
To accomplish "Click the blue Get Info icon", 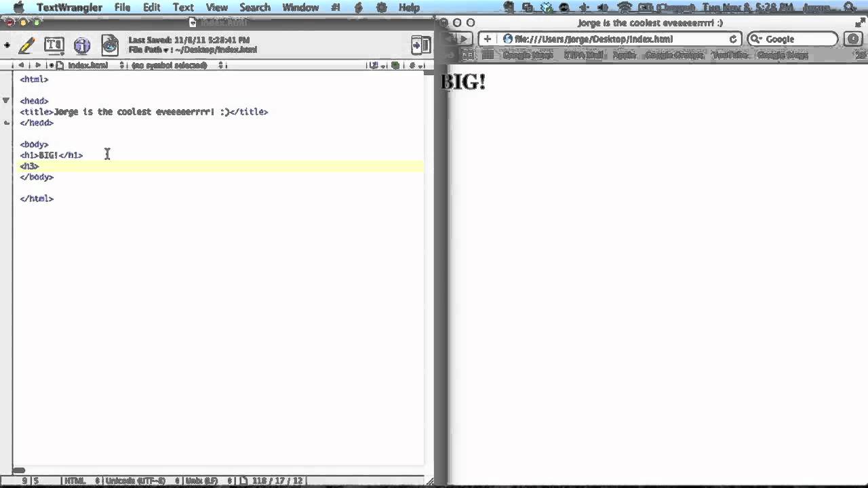I will [82, 45].
